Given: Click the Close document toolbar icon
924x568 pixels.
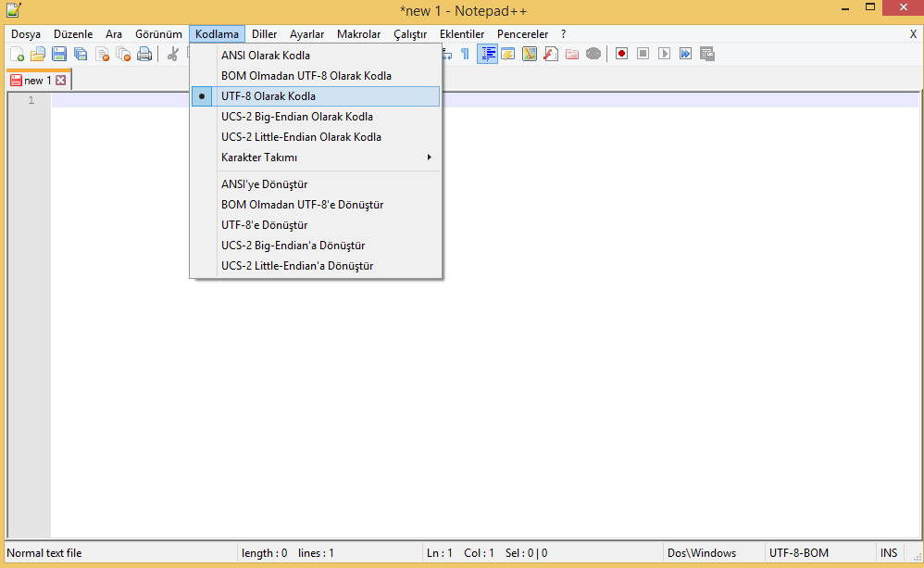Looking at the screenshot, I should coord(102,55).
